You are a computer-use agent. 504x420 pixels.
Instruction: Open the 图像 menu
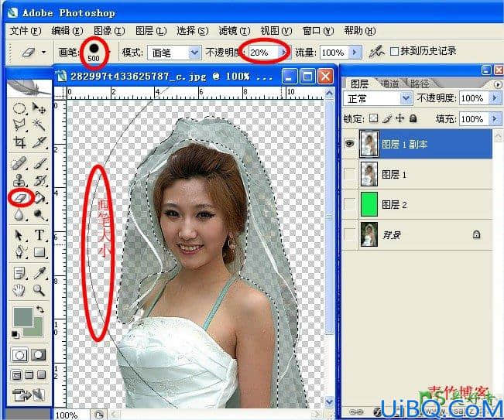click(x=109, y=31)
